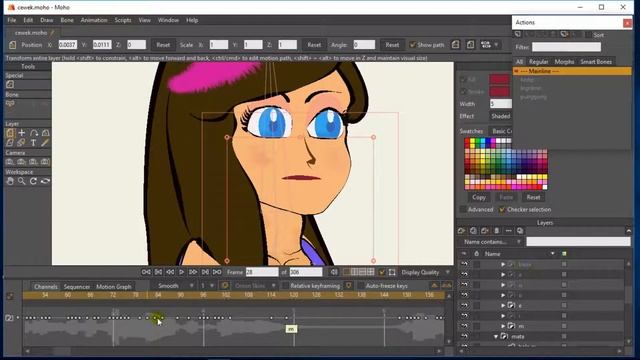Click the new action icon in Actions panel

pyautogui.click(x=518, y=34)
